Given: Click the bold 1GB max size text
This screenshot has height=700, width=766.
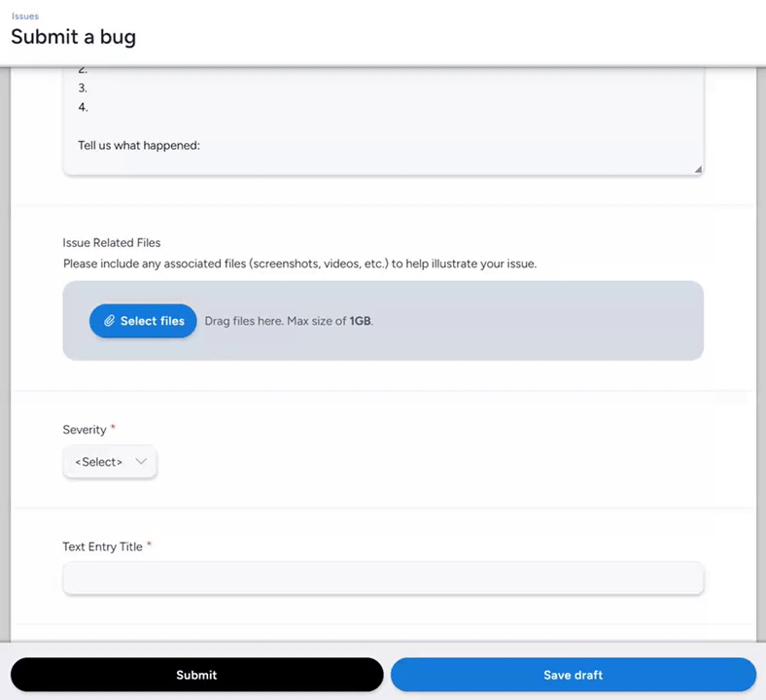Looking at the screenshot, I should point(360,321).
